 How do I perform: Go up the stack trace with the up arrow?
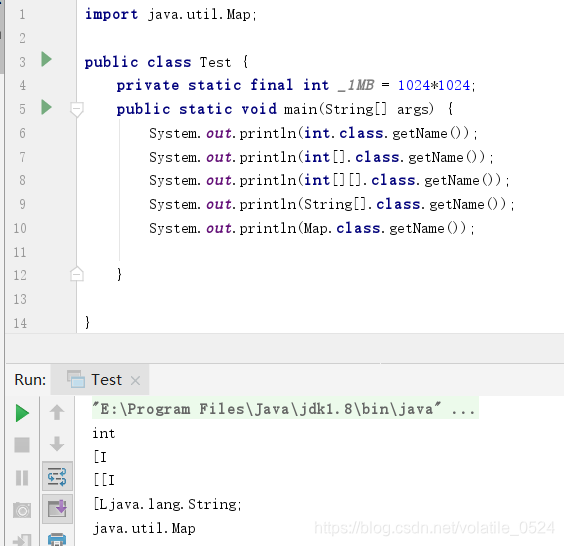pyautogui.click(x=57, y=412)
